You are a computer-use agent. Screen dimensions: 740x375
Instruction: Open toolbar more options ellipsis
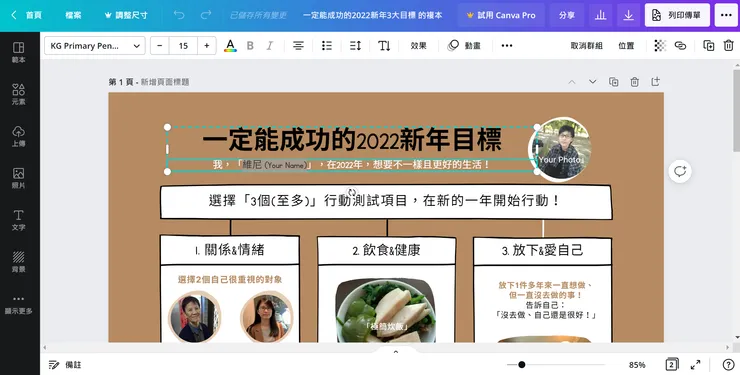click(507, 46)
